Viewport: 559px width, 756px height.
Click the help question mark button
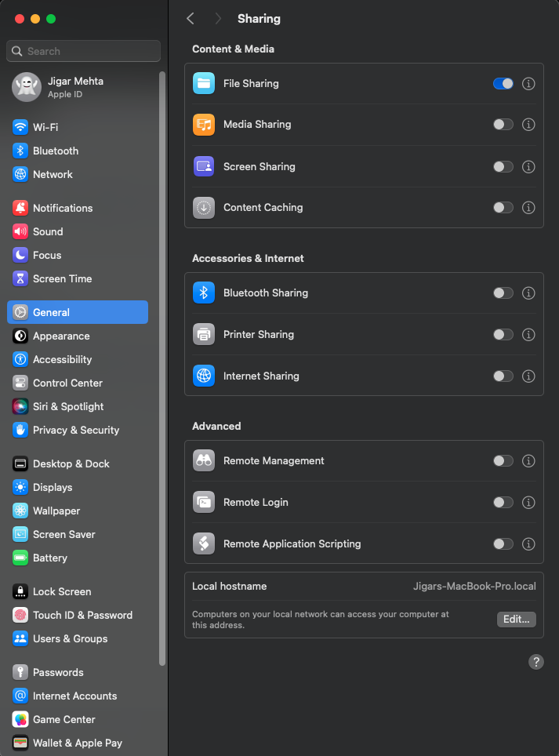(x=535, y=662)
